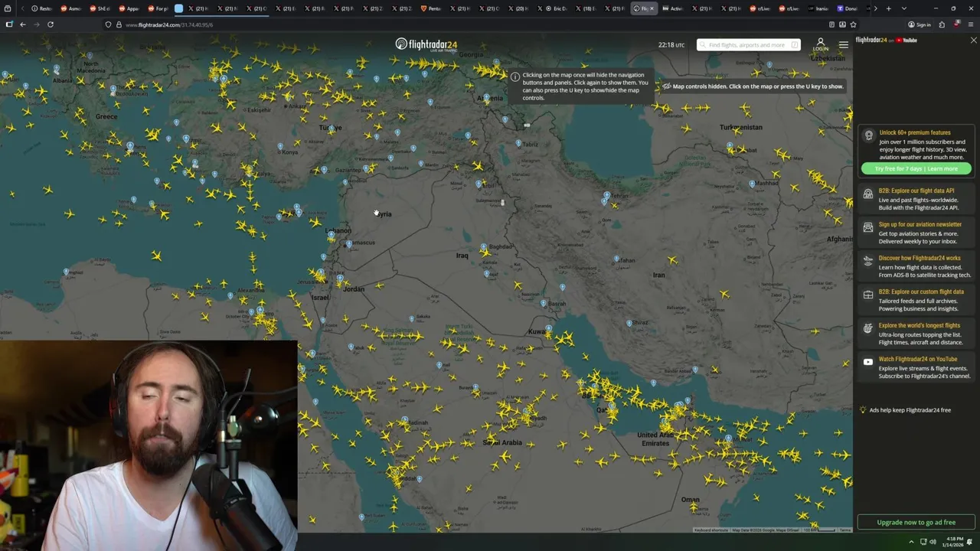
Task: Click the premium badge icon
Action: [x=868, y=135]
